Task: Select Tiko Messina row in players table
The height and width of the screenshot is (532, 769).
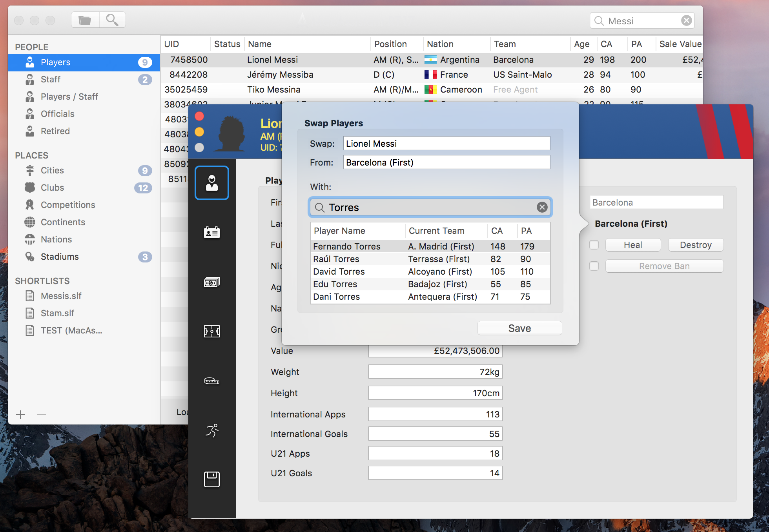Action: 432,90
